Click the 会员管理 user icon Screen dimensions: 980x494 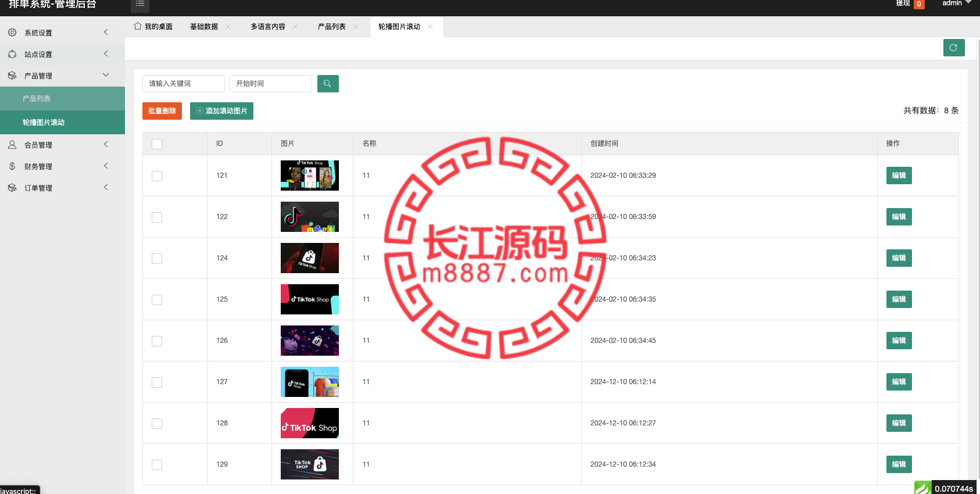tap(12, 145)
